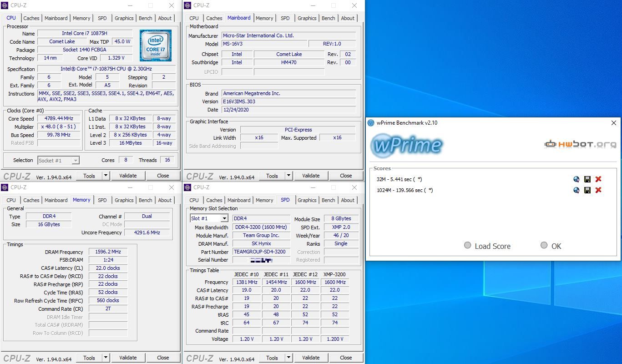Screen dimensions: 622x364
Task: Switch to Caches tab in the CPU-tab window
Action: 31,18
